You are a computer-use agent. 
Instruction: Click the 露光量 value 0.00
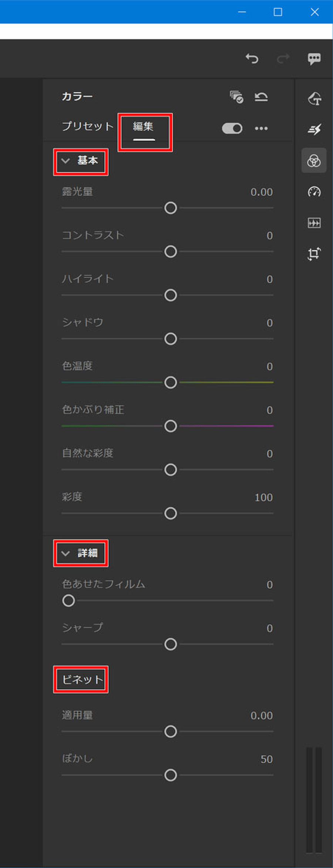click(x=262, y=192)
